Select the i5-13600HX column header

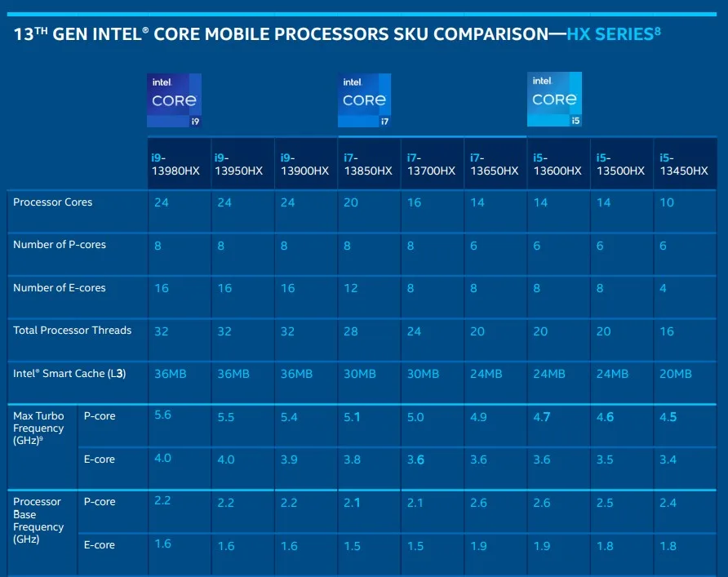tap(558, 164)
